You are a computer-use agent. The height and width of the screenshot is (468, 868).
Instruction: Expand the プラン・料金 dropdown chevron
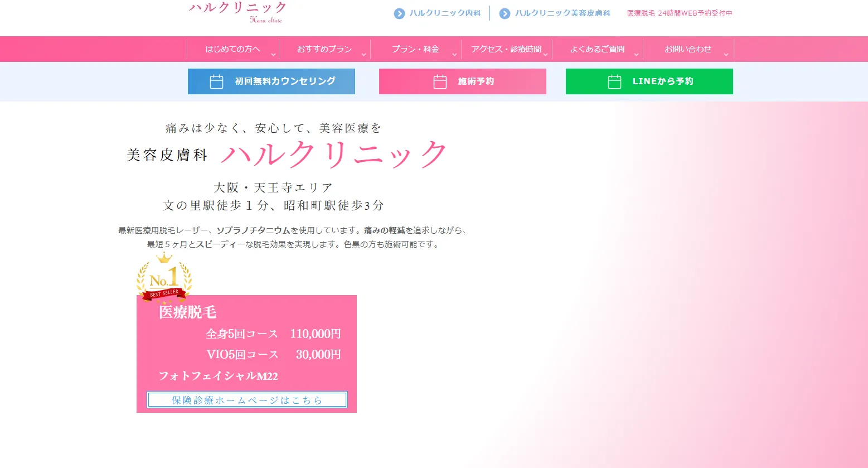(454, 55)
